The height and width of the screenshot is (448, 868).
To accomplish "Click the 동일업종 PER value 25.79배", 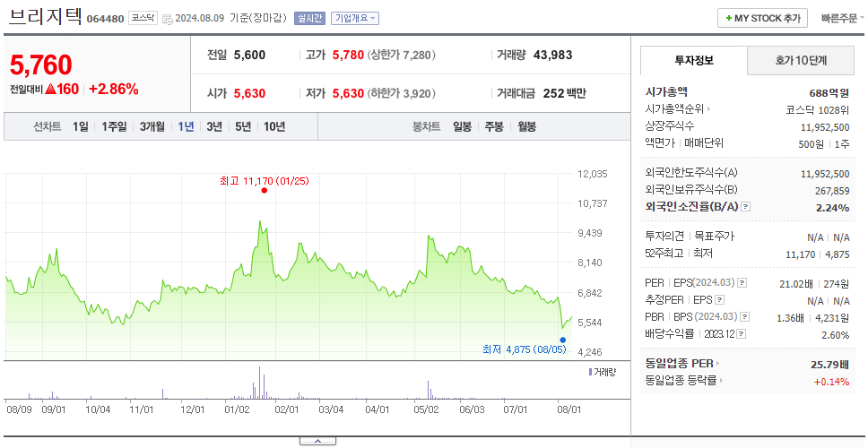I will [829, 365].
